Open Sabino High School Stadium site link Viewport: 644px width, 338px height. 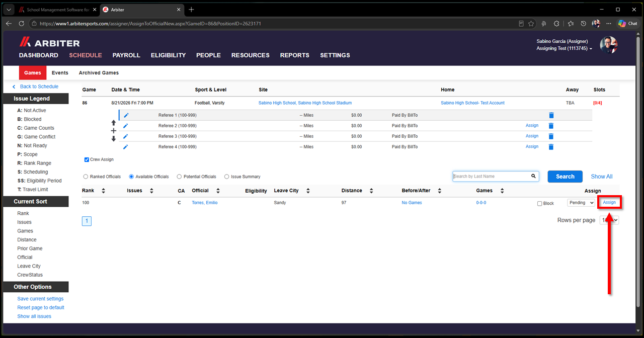coord(305,103)
